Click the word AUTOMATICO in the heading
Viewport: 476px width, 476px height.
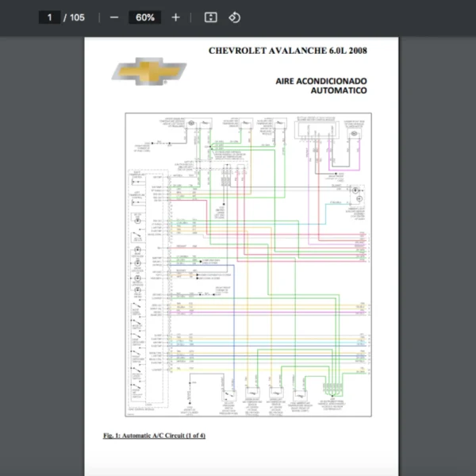pyautogui.click(x=339, y=91)
